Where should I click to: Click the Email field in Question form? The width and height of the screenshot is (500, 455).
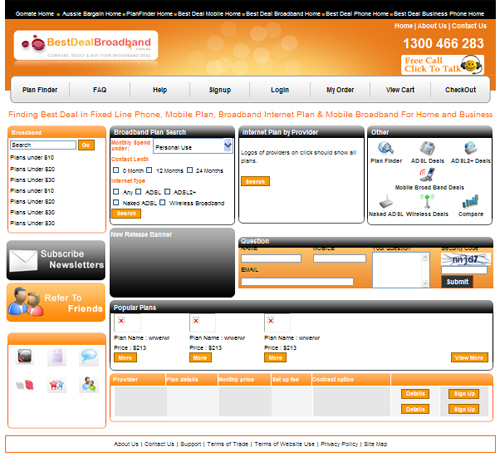297,282
